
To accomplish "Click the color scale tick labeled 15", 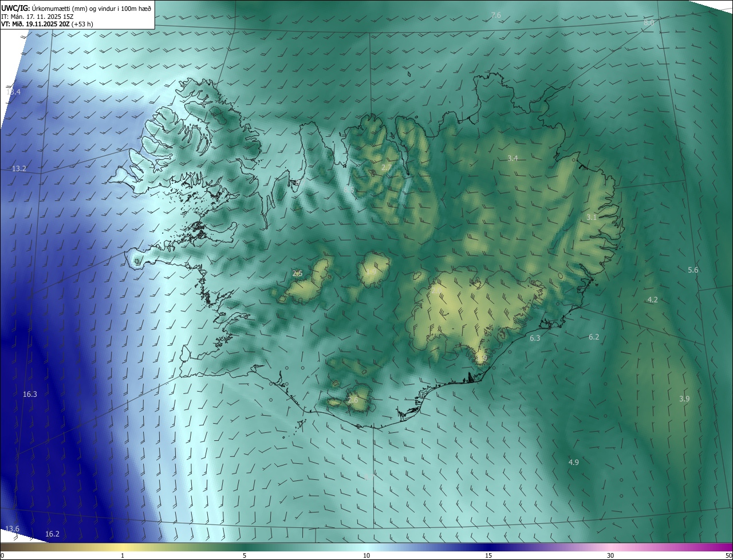I will point(488,555).
